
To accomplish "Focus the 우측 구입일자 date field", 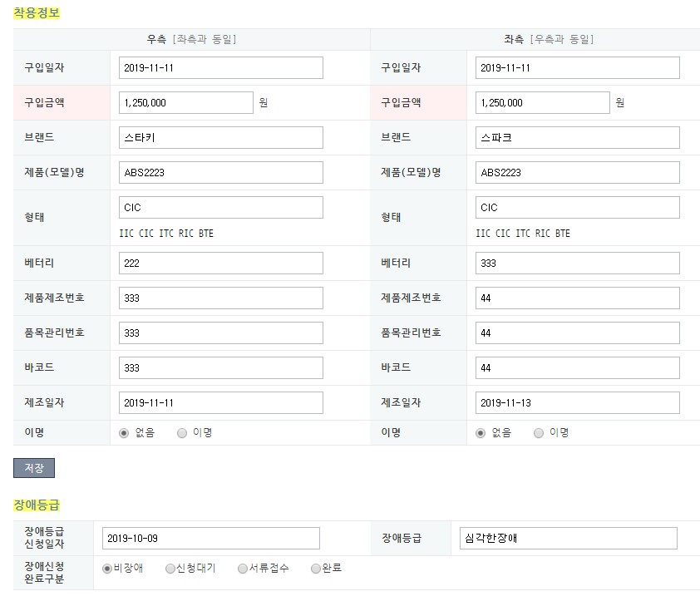I will (x=220, y=68).
